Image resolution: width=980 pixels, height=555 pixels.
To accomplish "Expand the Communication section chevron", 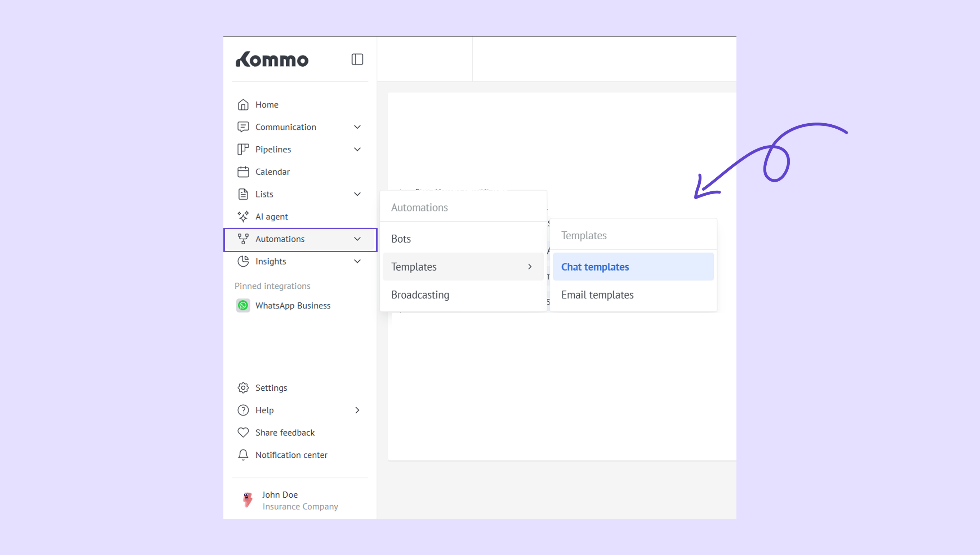I will [x=357, y=127].
